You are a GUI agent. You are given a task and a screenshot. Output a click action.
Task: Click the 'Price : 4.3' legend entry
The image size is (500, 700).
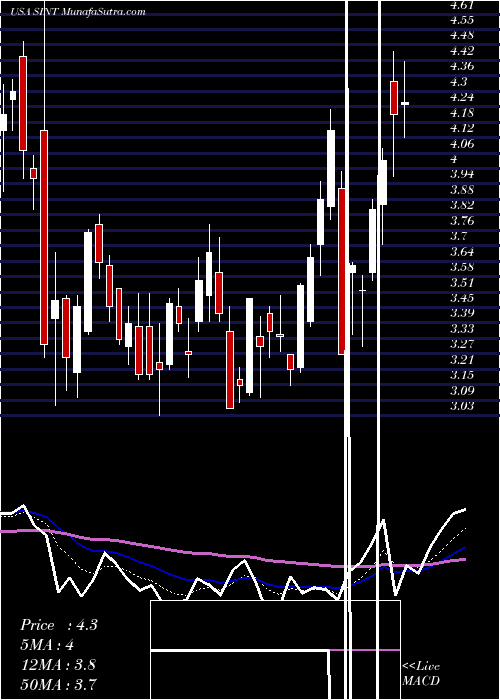[58, 625]
